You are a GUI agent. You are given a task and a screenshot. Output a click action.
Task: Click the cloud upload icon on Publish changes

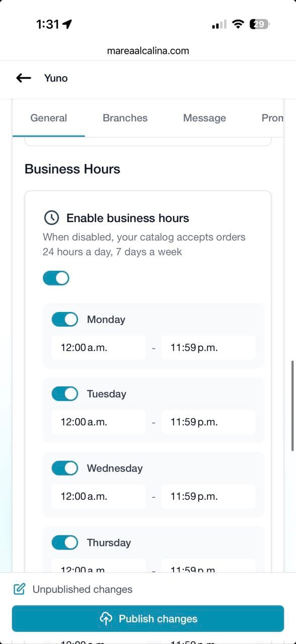[106, 619]
